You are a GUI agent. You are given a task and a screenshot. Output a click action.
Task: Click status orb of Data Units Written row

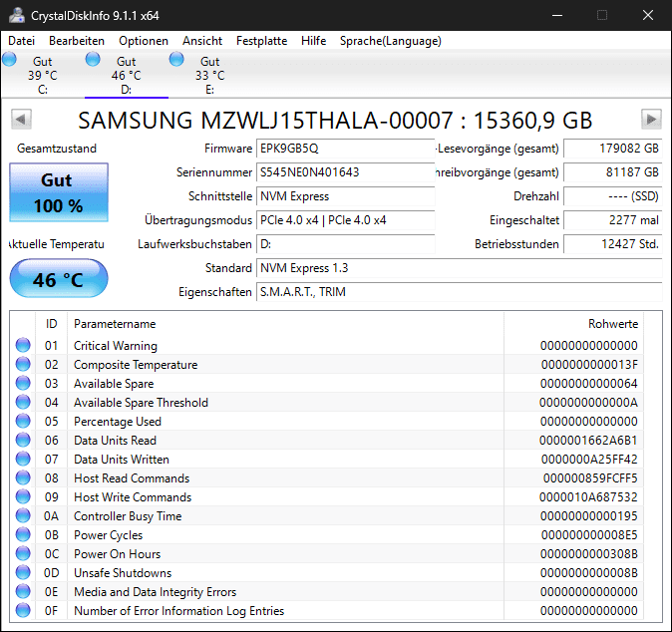point(23,459)
